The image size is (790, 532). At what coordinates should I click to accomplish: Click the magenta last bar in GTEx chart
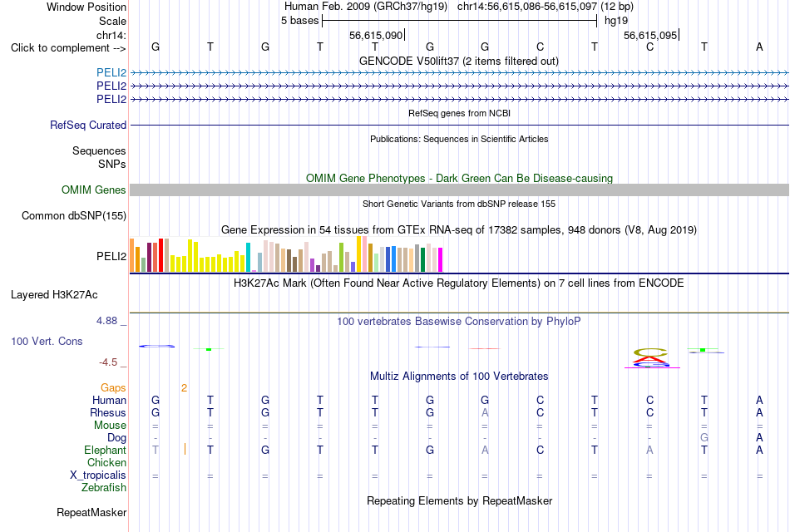click(441, 260)
